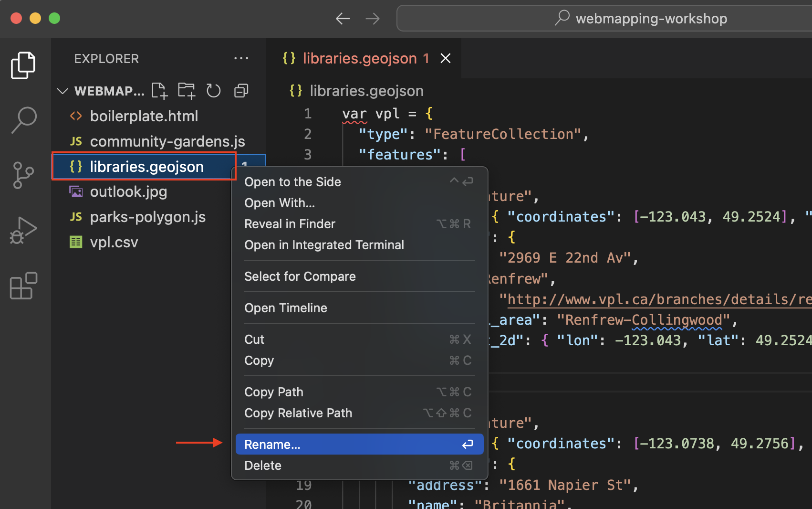Go forward with the right arrow
Image resolution: width=812 pixels, height=509 pixels.
coord(373,19)
